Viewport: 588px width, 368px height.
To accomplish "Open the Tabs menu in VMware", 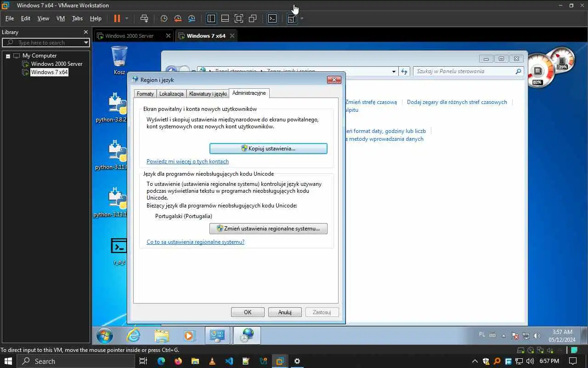I will coord(77,18).
